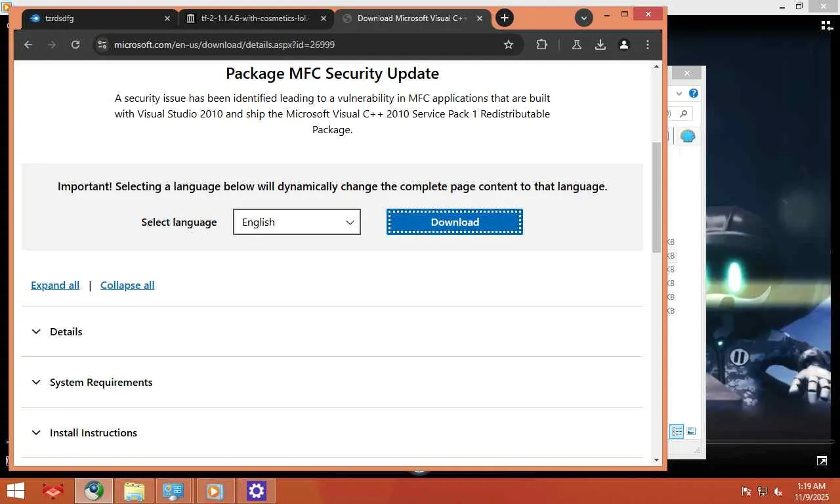This screenshot has width=840, height=504.
Task: Switch to the tf-2-1.1.4.6-with-cosmetics tab
Action: [x=256, y=18]
